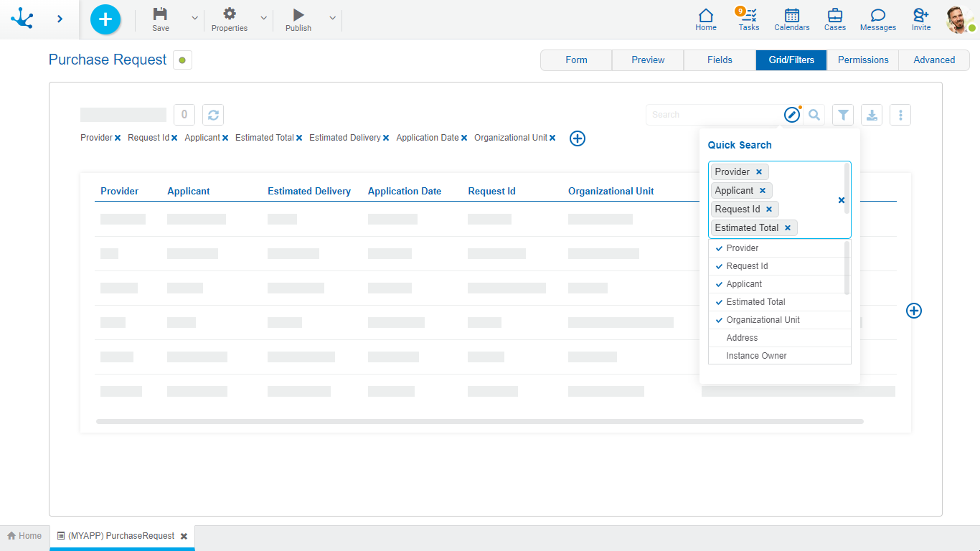
Task: Click the blue plus create button
Action: (x=105, y=19)
